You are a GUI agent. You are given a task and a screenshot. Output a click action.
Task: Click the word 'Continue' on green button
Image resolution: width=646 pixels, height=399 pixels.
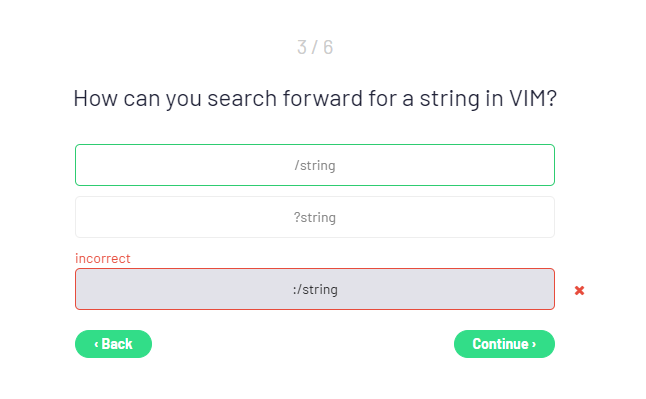pos(501,344)
